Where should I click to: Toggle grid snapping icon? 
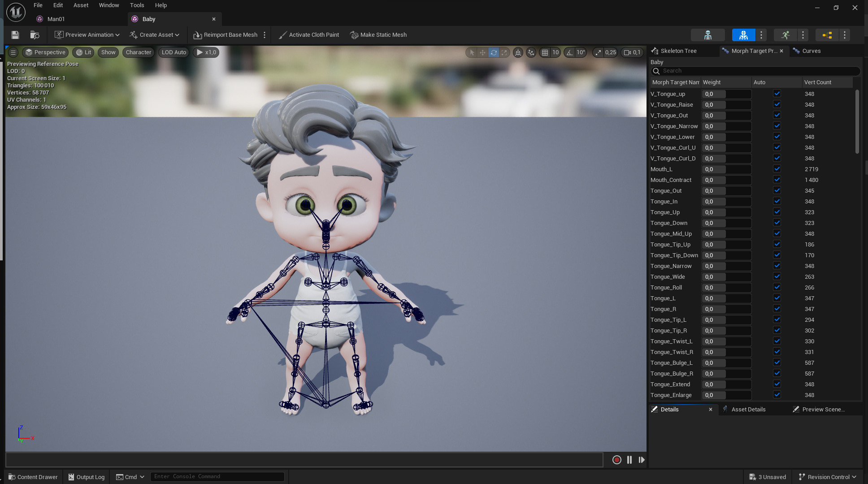545,52
